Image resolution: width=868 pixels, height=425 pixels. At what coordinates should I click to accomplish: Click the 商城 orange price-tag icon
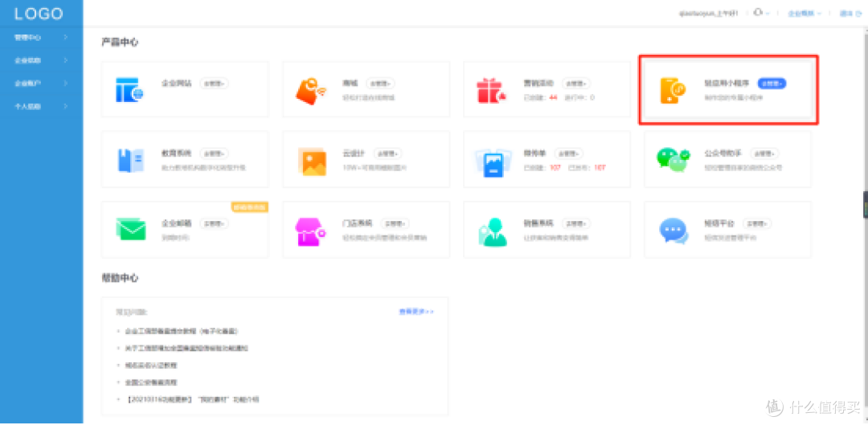coord(311,90)
